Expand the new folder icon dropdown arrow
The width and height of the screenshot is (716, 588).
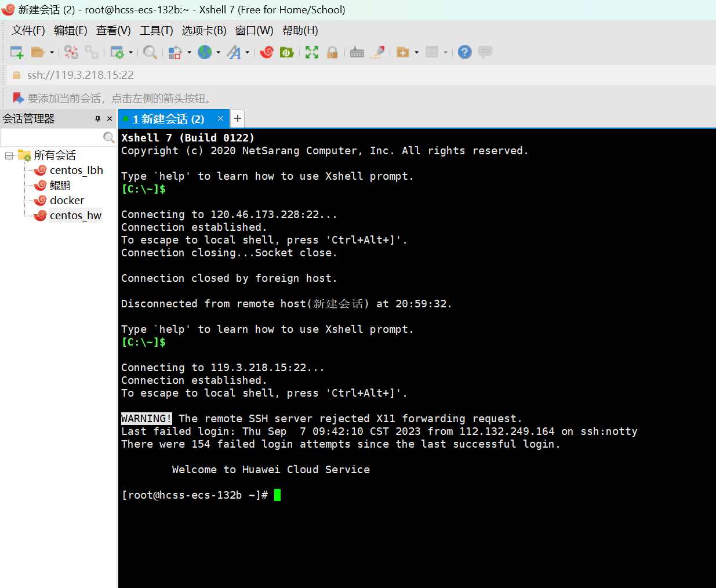[x=416, y=53]
